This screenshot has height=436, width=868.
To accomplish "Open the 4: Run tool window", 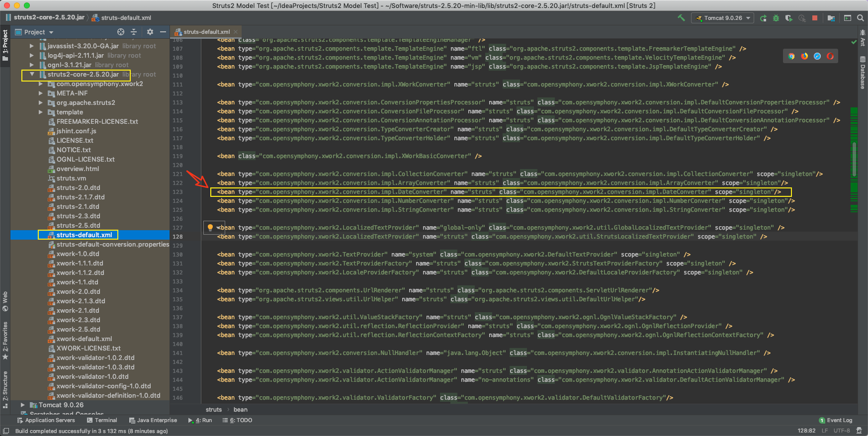I will [200, 421].
